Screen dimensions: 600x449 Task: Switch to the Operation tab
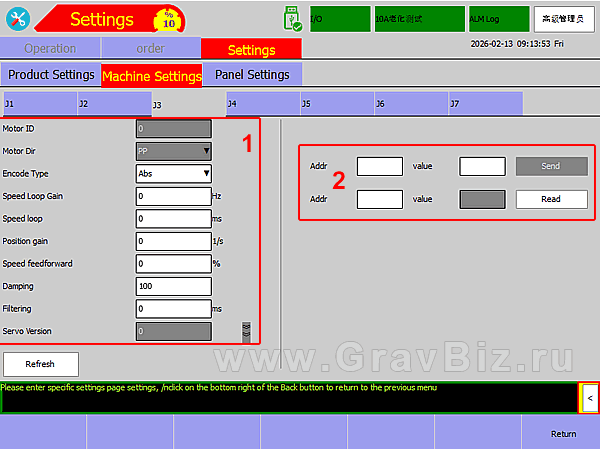click(x=49, y=49)
